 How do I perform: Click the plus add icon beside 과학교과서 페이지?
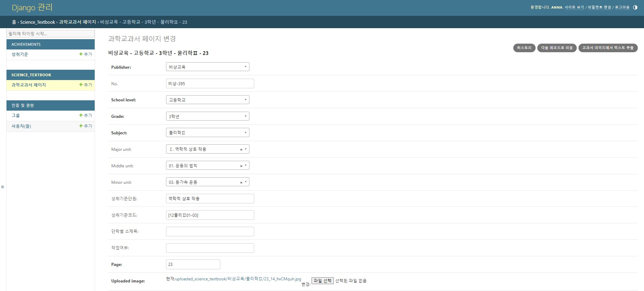(81, 85)
